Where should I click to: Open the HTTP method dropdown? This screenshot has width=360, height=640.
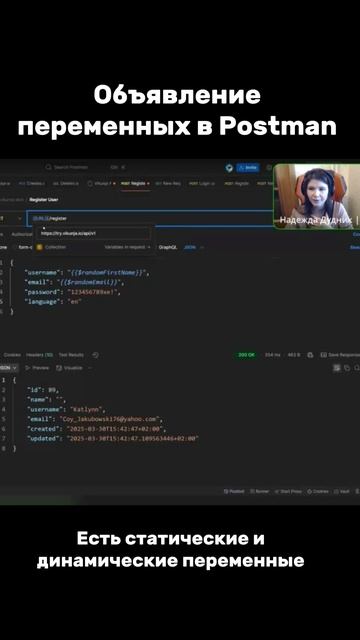[x=11, y=218]
